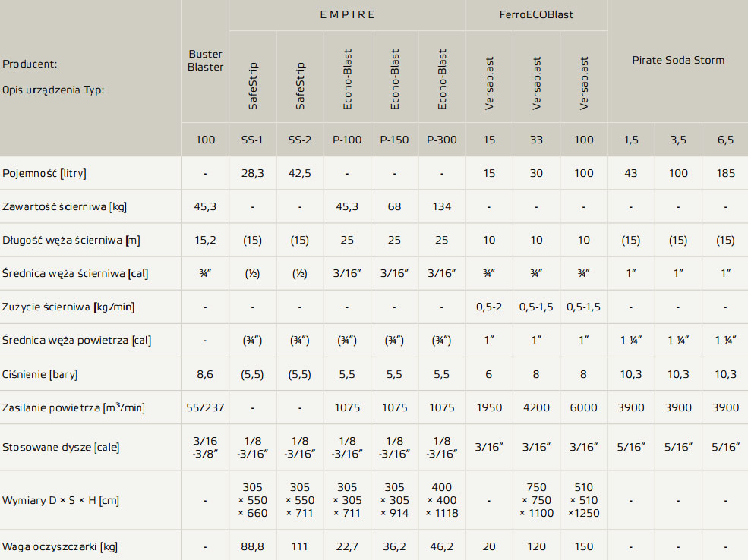Click Pirate model 3,5 header cell
This screenshot has height=560, width=748.
[x=678, y=140]
